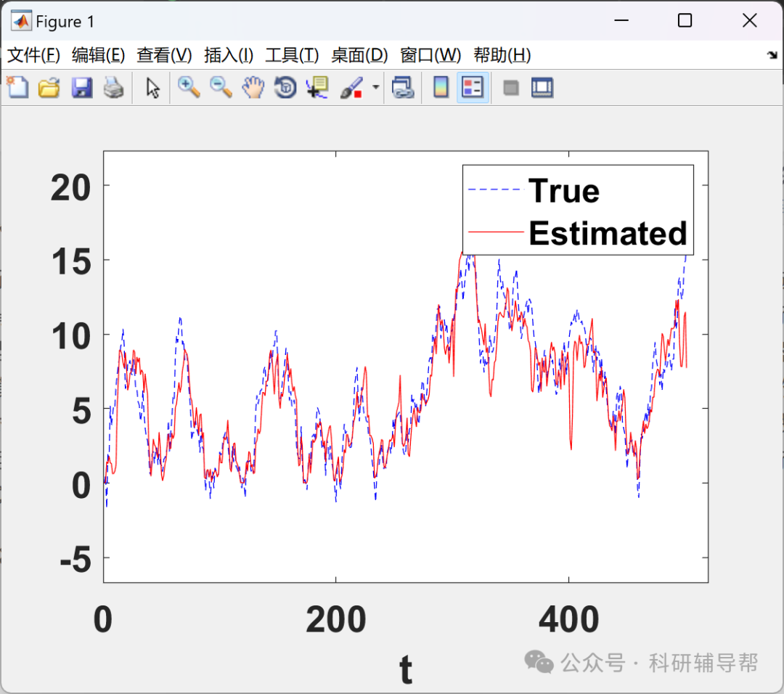
Task: Click the New Figure icon
Action: [17, 88]
